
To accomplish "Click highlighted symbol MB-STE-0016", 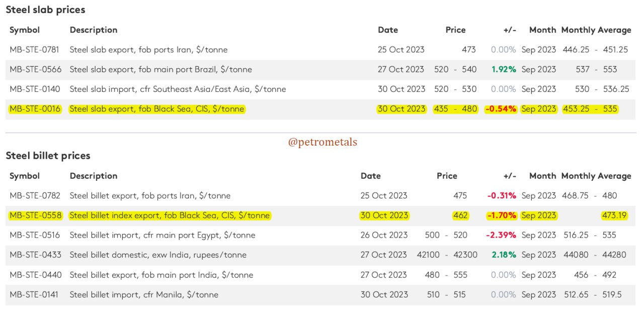I will tap(35, 109).
